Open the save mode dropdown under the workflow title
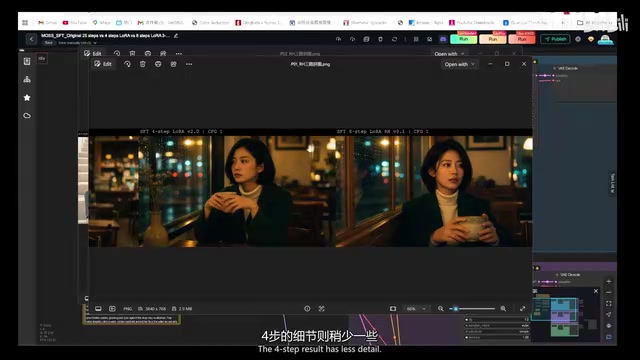Image resolution: width=640 pixels, height=360 pixels. click(77, 43)
